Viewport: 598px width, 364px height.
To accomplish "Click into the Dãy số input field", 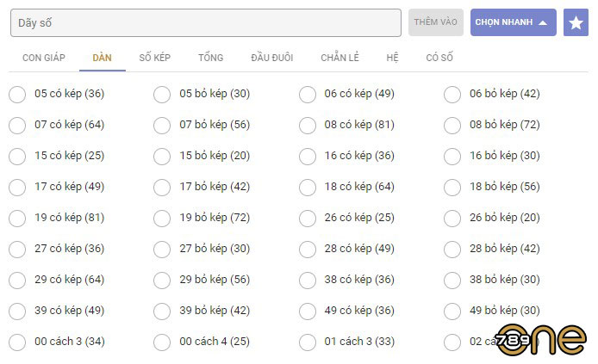I will coord(206,23).
